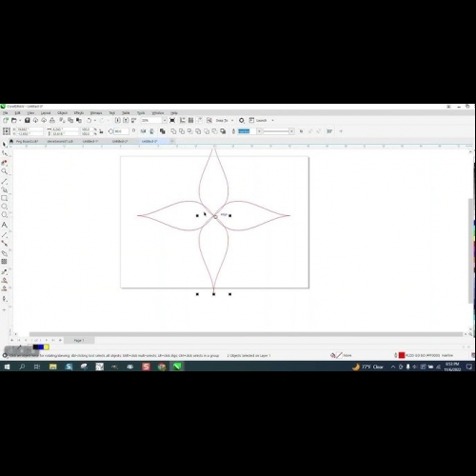Image resolution: width=476 pixels, height=476 pixels.
Task: Toggle the lock ratio padlock
Action: (101, 131)
